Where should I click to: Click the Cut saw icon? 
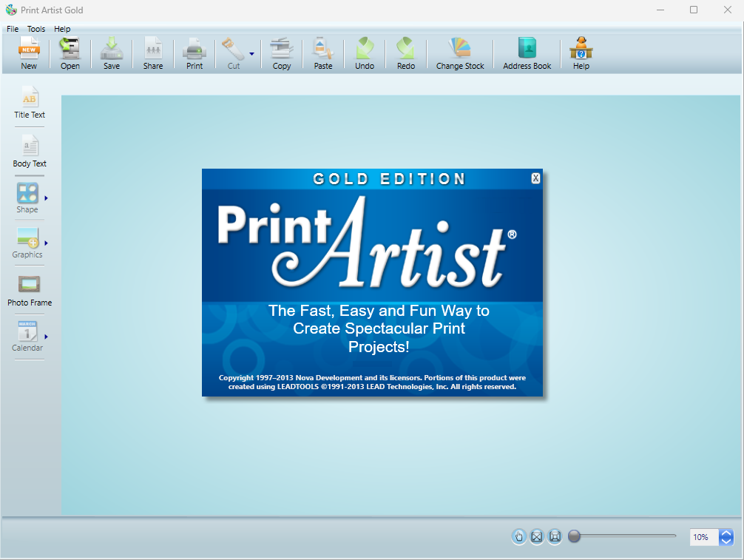(x=234, y=53)
